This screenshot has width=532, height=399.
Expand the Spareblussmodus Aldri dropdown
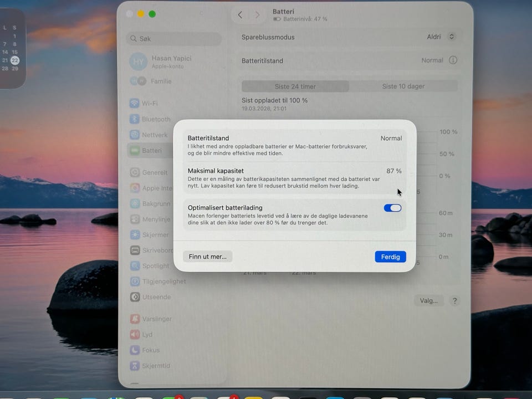tap(441, 37)
